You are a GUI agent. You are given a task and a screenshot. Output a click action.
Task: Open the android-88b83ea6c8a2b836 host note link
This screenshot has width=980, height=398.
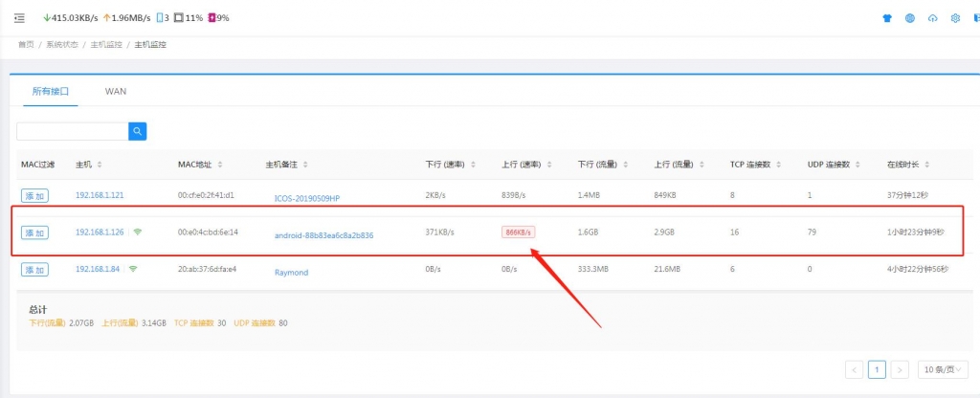coord(323,234)
